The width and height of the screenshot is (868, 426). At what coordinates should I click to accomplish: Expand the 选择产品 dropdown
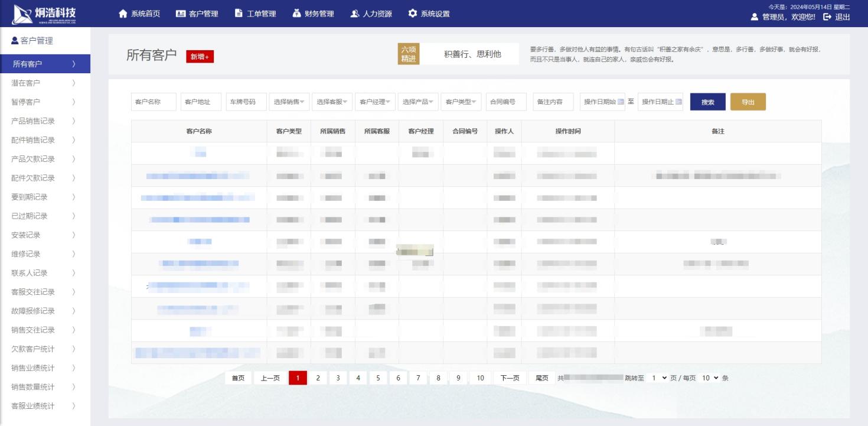pyautogui.click(x=419, y=102)
